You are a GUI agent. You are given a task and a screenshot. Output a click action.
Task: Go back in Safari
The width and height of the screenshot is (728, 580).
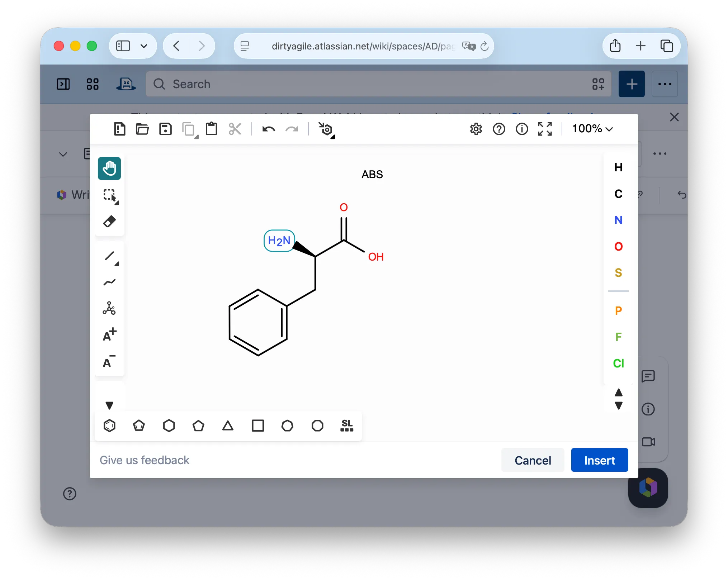(x=176, y=46)
